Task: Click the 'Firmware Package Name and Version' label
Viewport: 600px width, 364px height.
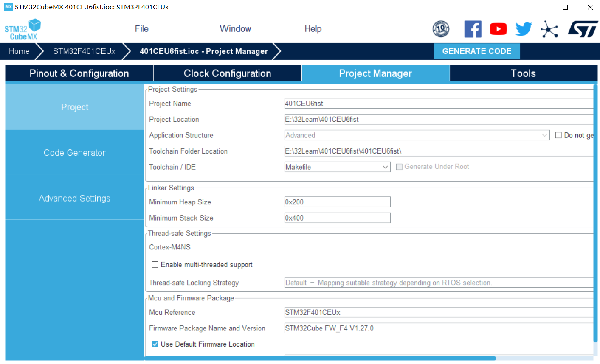Action: 207,328
